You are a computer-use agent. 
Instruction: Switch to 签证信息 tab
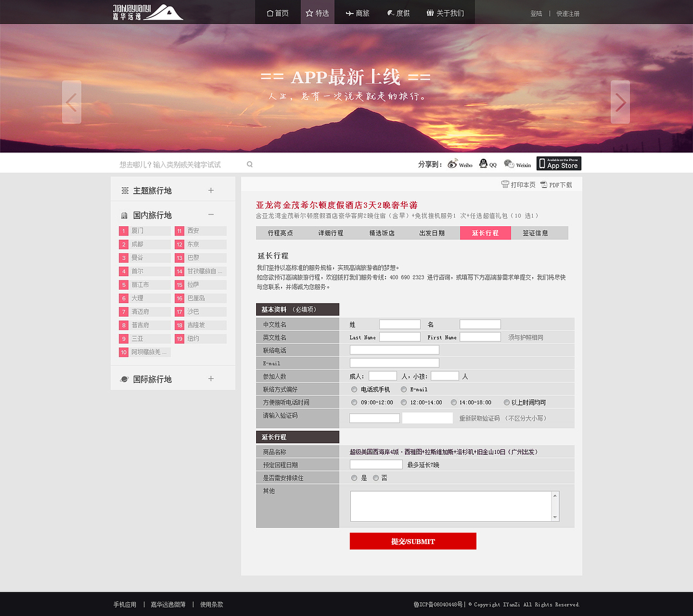[x=536, y=233]
